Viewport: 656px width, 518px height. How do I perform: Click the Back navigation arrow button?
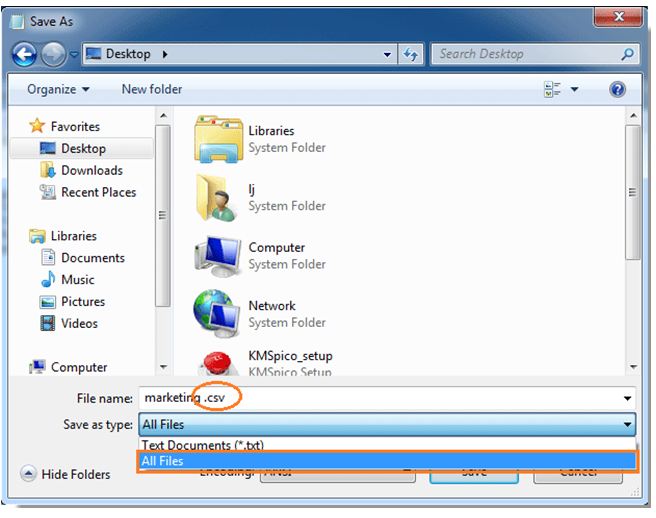click(24, 54)
